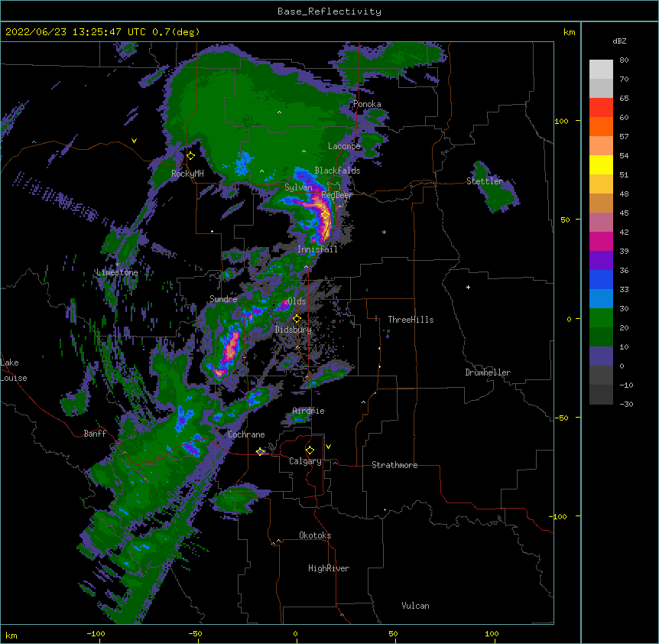659x644 pixels.
Task: Click the 100 tick on the right vertical axis
Action: point(561,121)
